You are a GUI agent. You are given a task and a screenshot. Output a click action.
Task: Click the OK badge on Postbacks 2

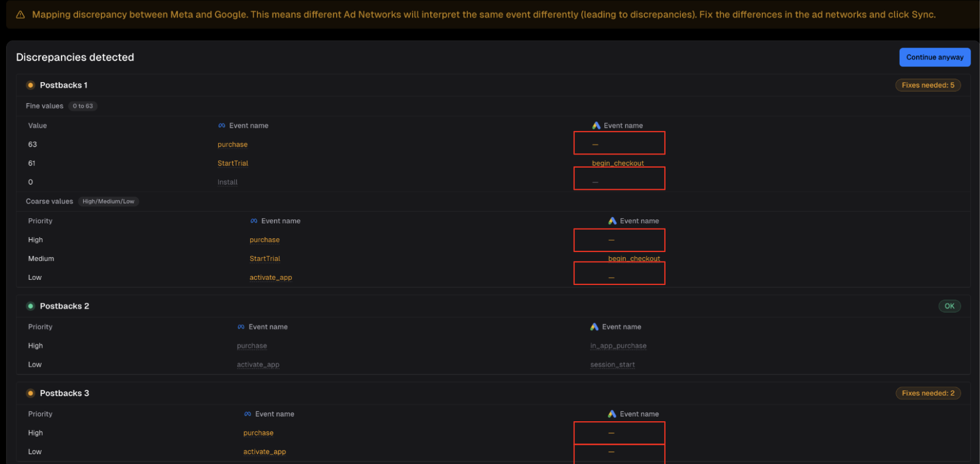click(x=949, y=306)
